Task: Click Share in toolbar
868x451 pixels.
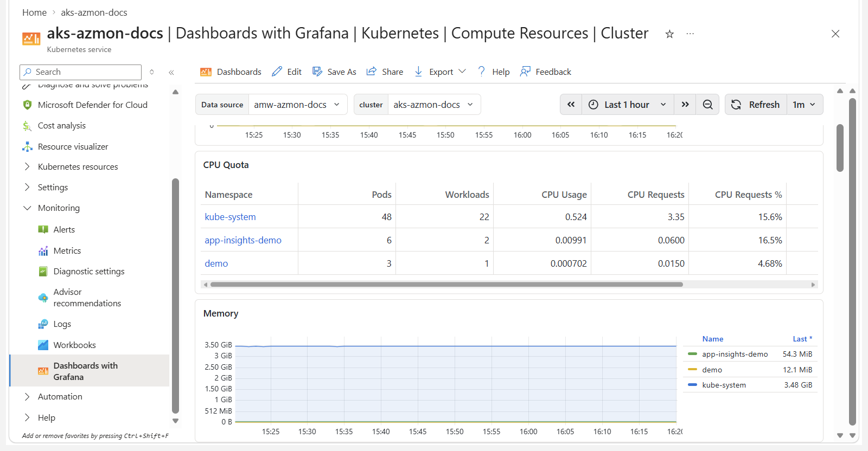Action: click(385, 72)
